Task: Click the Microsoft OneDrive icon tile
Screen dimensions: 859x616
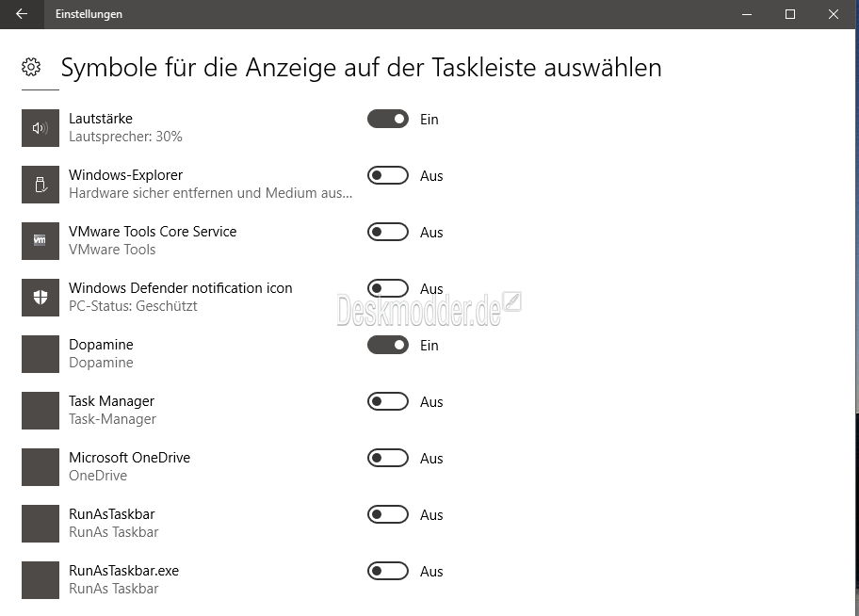Action: (x=41, y=467)
